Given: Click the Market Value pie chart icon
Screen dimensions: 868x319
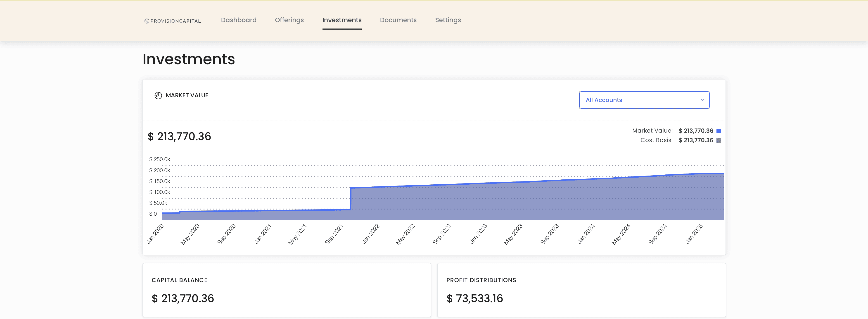Looking at the screenshot, I should [x=158, y=95].
